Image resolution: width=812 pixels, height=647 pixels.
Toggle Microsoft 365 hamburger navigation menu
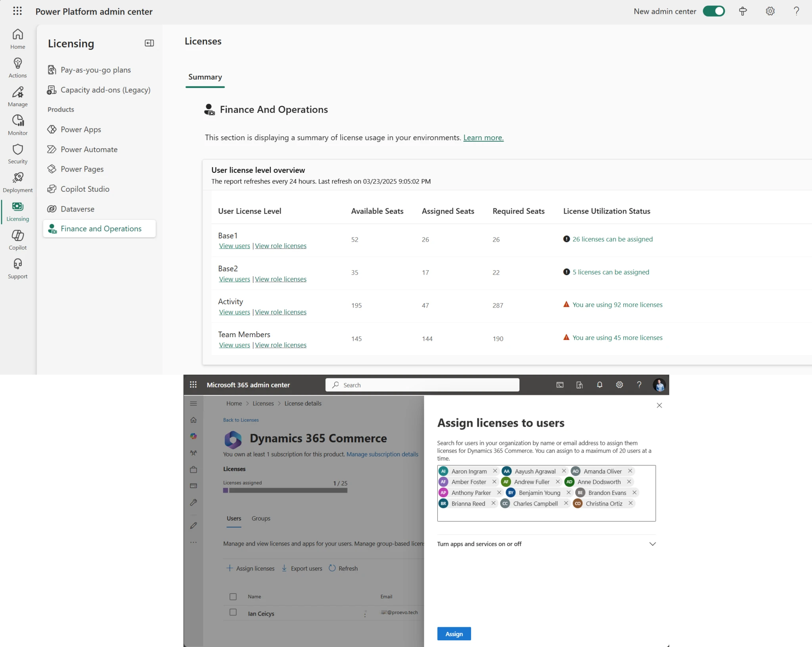[x=193, y=403]
